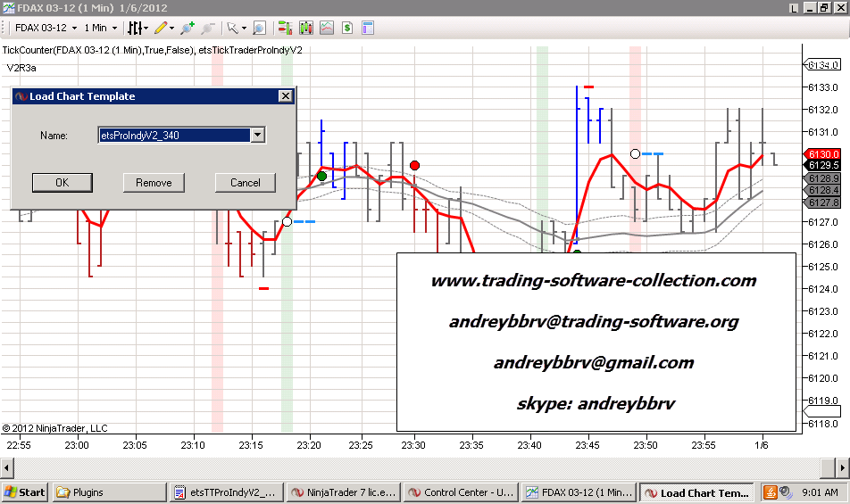Expand the FDAX 03-12 instrument dropdown
The image size is (850, 504).
click(x=74, y=28)
